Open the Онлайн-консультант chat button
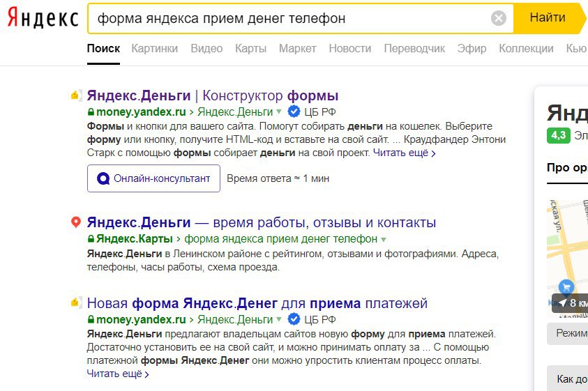 (x=153, y=178)
